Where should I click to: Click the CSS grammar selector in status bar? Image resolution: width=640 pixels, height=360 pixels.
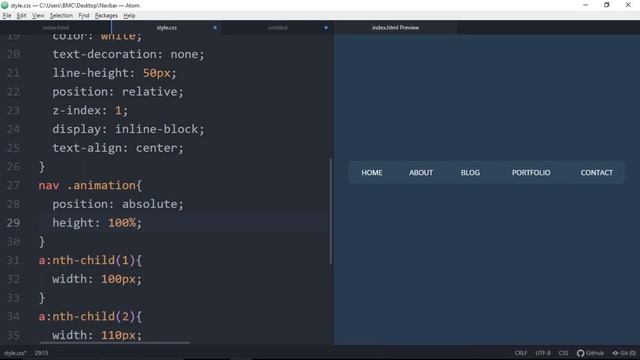[563, 353]
